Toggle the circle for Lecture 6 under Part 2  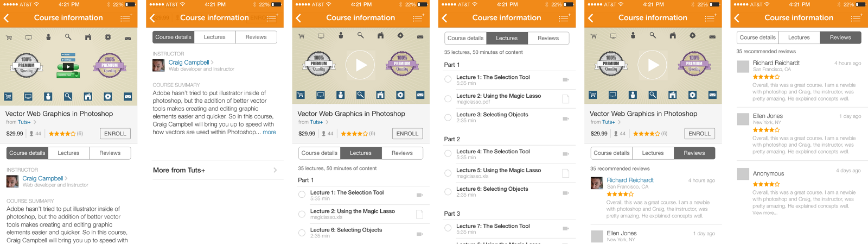pyautogui.click(x=448, y=192)
